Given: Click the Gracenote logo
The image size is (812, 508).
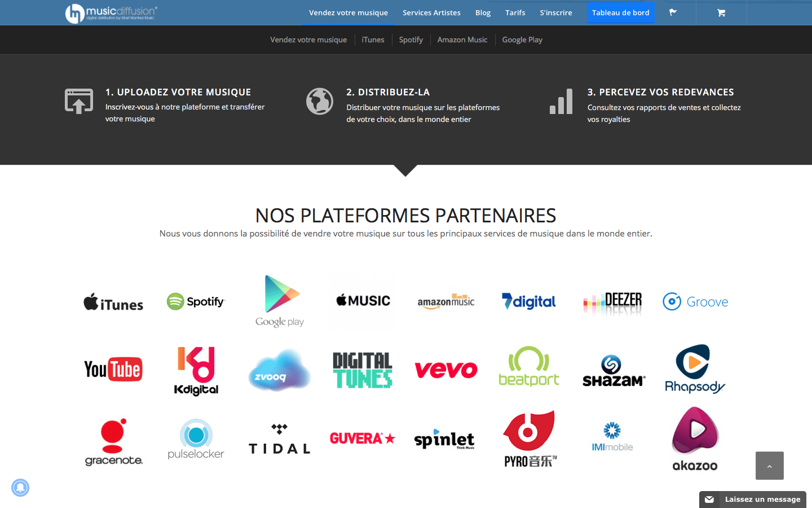Looking at the screenshot, I should pyautogui.click(x=113, y=442).
